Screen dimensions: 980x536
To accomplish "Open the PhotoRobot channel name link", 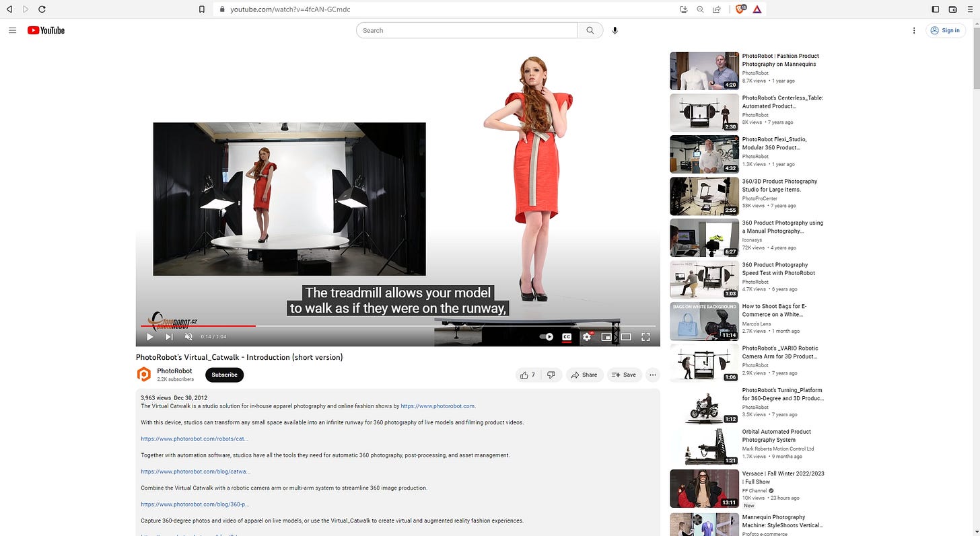I will point(174,371).
